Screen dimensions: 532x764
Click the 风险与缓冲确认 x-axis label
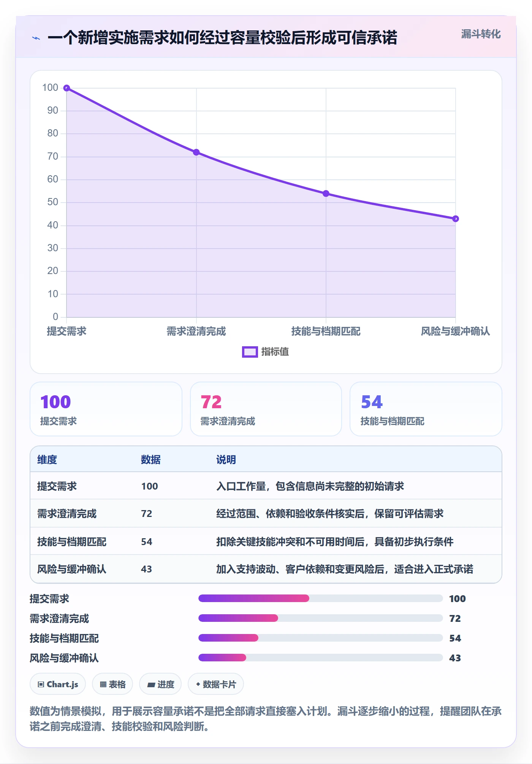click(x=456, y=331)
